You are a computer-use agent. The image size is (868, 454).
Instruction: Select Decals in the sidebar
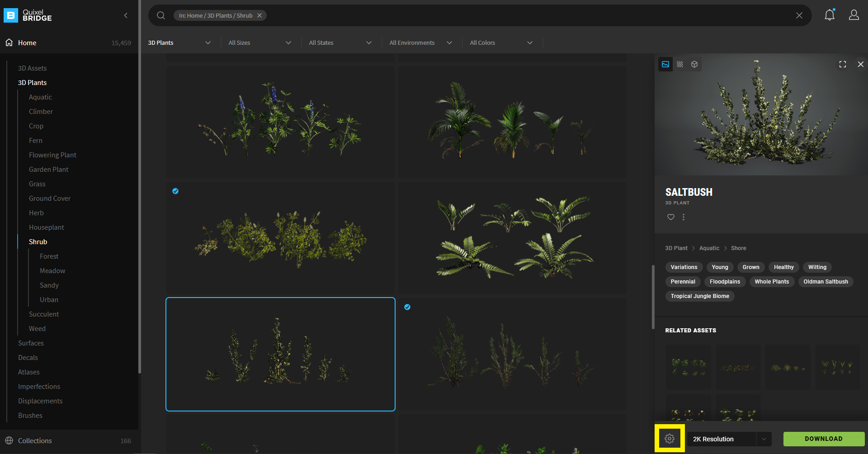(28, 358)
